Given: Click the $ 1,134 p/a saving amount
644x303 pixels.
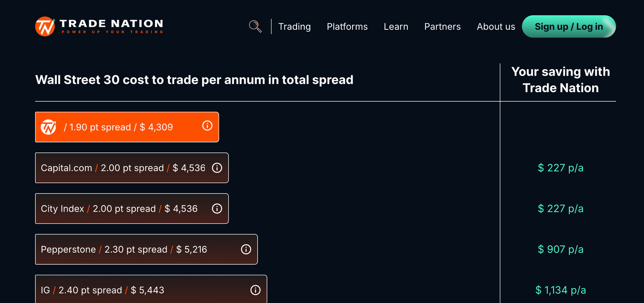Looking at the screenshot, I should [560, 290].
